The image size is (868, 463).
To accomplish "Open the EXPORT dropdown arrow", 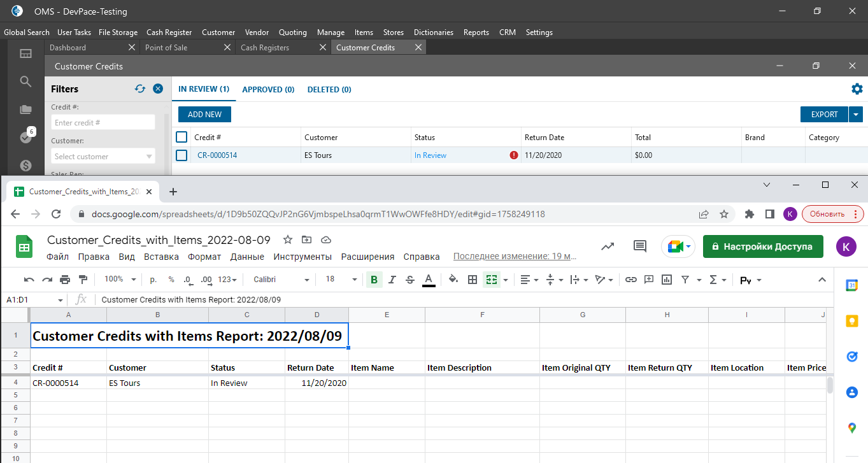I will tap(856, 115).
